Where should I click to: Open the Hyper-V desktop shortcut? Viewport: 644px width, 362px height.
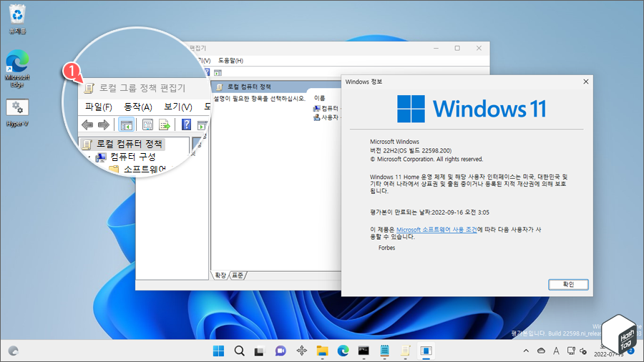[17, 112]
